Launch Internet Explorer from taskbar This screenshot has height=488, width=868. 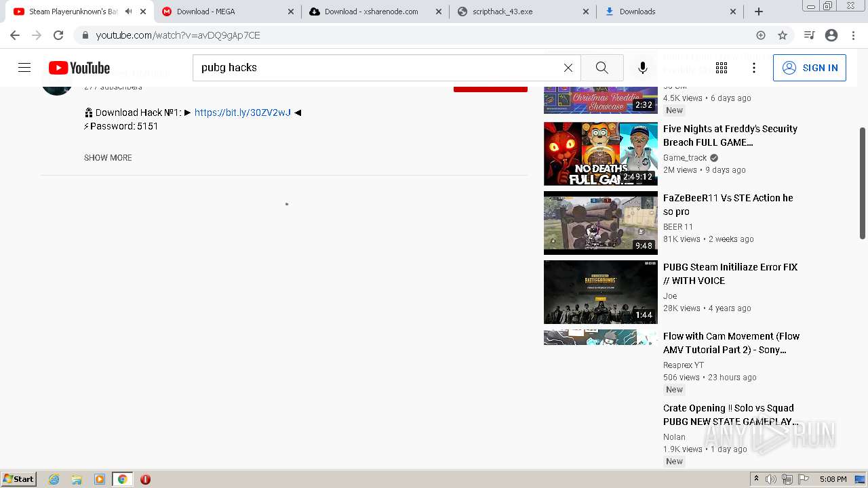pos(54,479)
